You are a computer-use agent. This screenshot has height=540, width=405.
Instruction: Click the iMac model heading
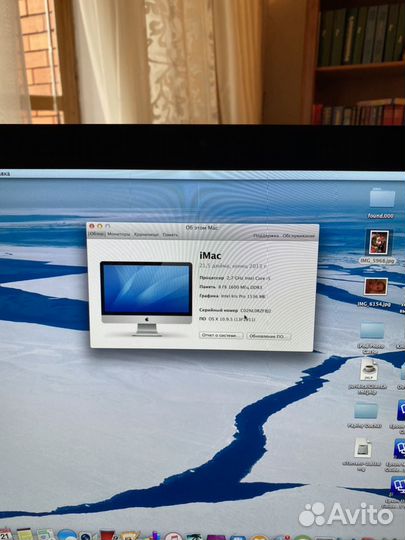pos(210,256)
